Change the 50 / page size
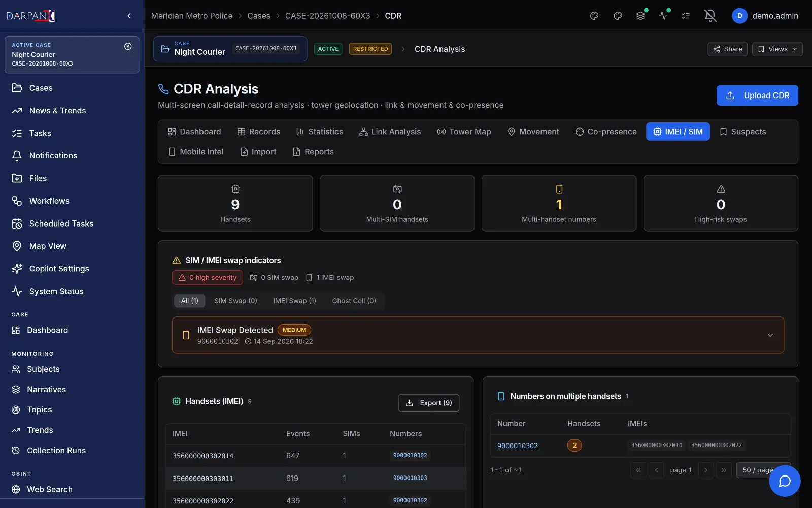812x508 pixels. (x=763, y=470)
